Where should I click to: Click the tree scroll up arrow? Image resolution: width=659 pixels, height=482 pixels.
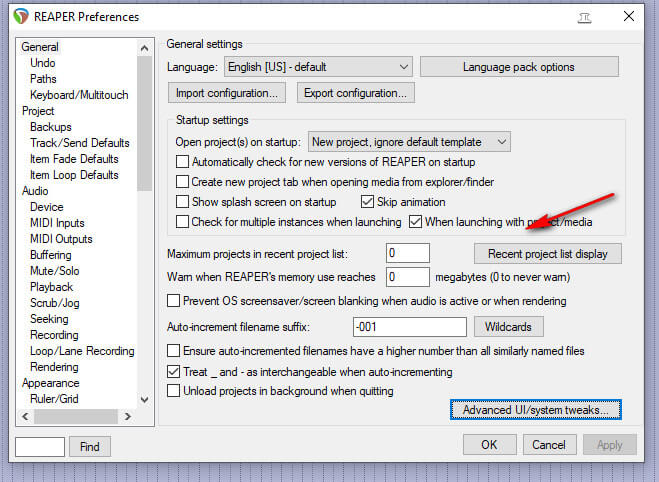145,48
